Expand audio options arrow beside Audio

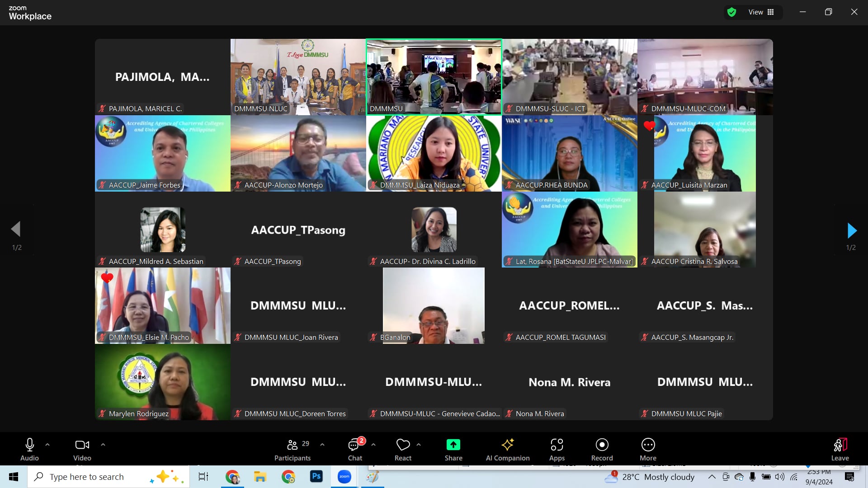click(47, 445)
